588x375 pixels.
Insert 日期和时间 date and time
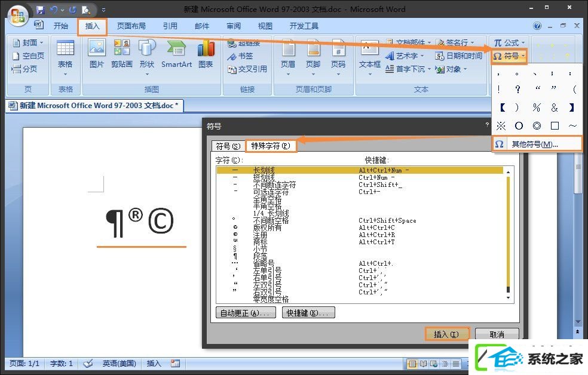point(458,56)
